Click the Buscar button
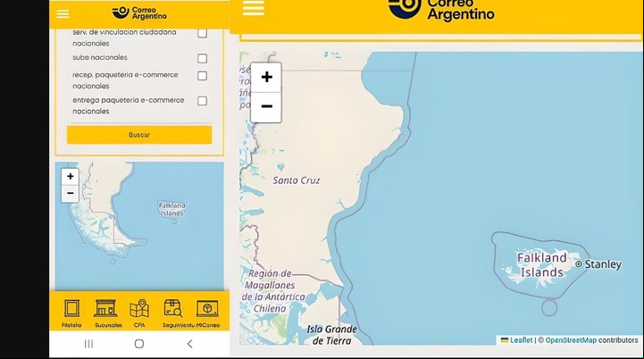This screenshot has height=359, width=644. point(139,135)
